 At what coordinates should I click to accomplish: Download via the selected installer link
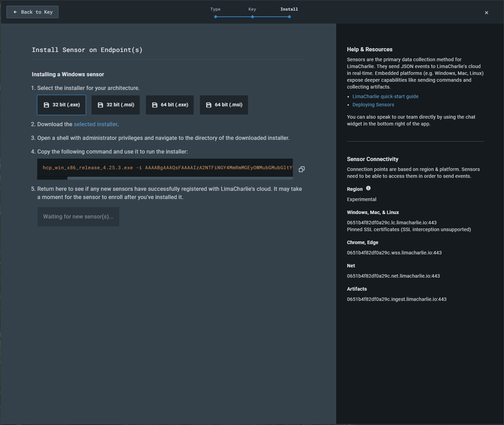pyautogui.click(x=96, y=124)
